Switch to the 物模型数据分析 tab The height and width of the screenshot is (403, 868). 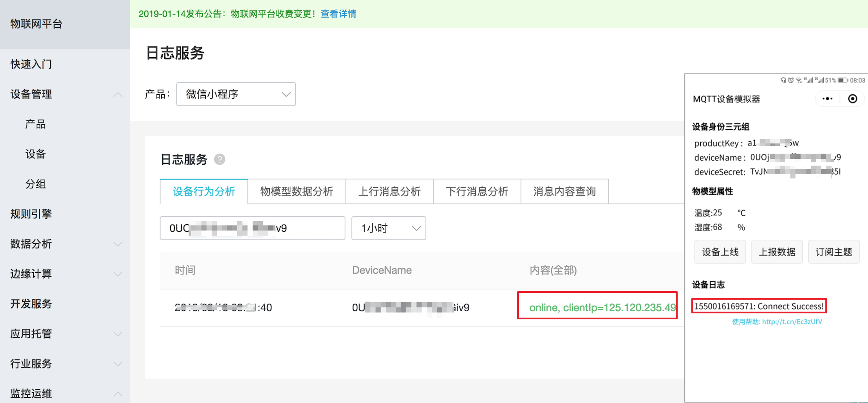[x=297, y=191]
